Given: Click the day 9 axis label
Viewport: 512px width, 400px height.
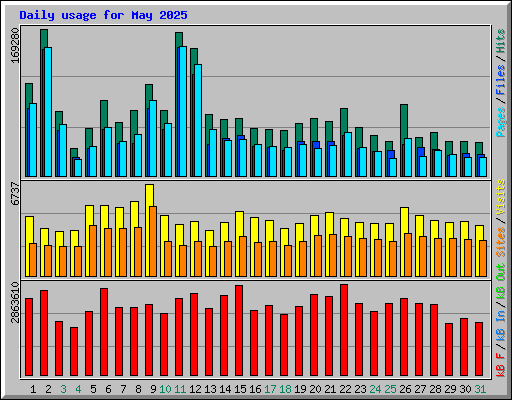Looking at the screenshot, I should 153,389.
